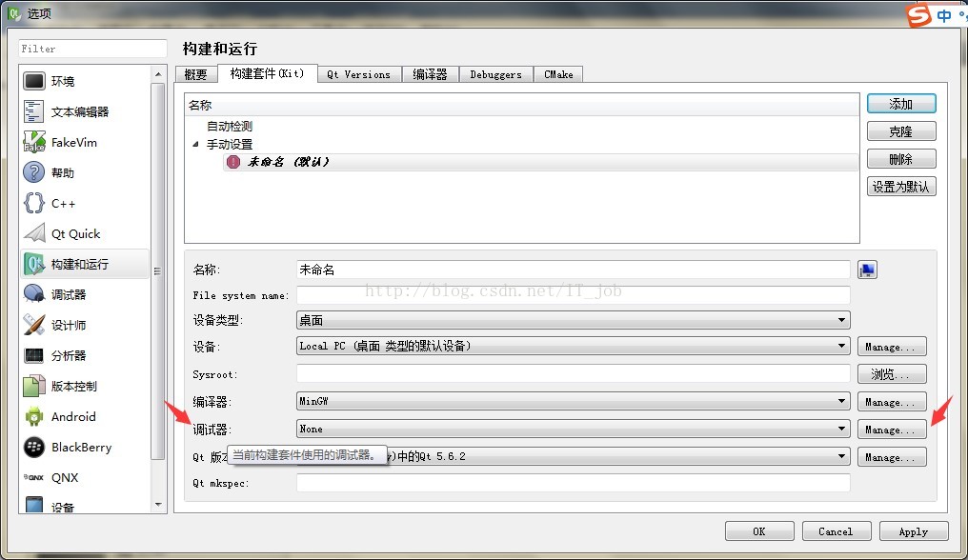
Task: Switch to the 构建套件(Kit) tab
Action: pos(268,73)
